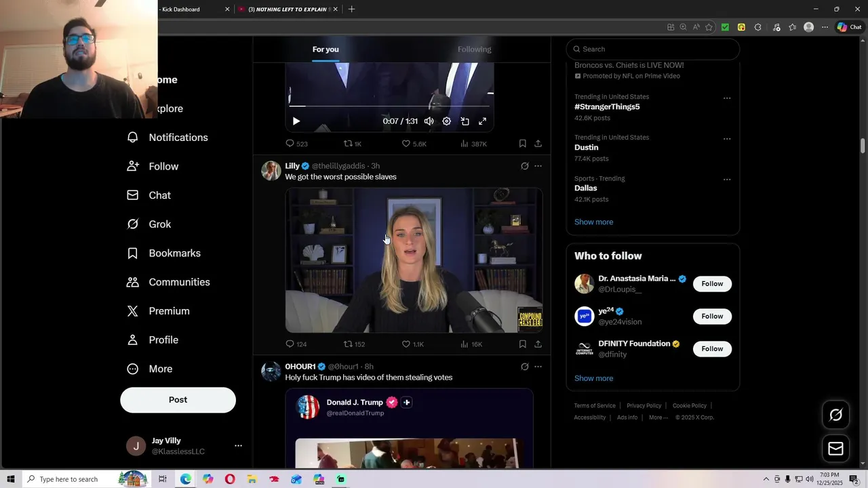The image size is (868, 488).
Task: Subscribe plus button next to Donald J. Trump
Action: click(x=406, y=403)
